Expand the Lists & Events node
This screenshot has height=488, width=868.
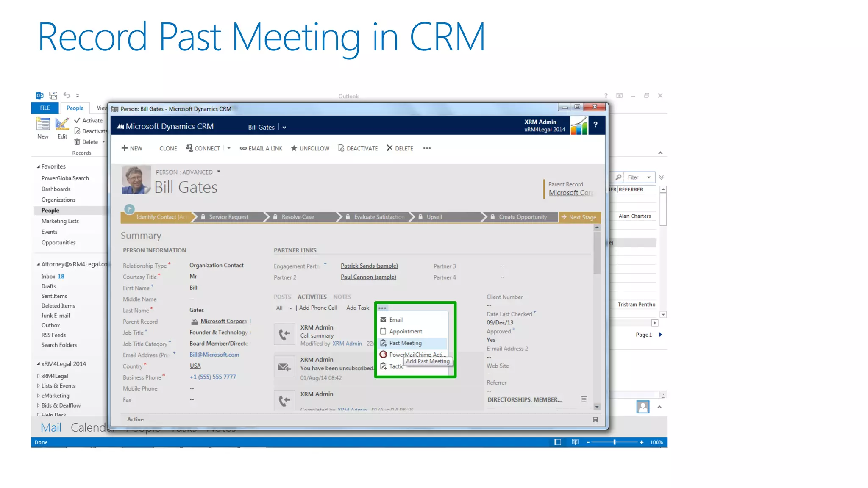coord(38,386)
